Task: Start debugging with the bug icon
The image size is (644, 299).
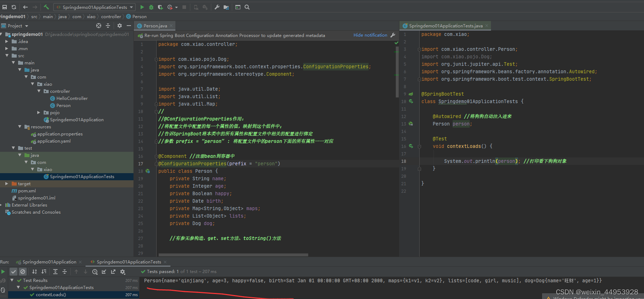Action: (151, 7)
